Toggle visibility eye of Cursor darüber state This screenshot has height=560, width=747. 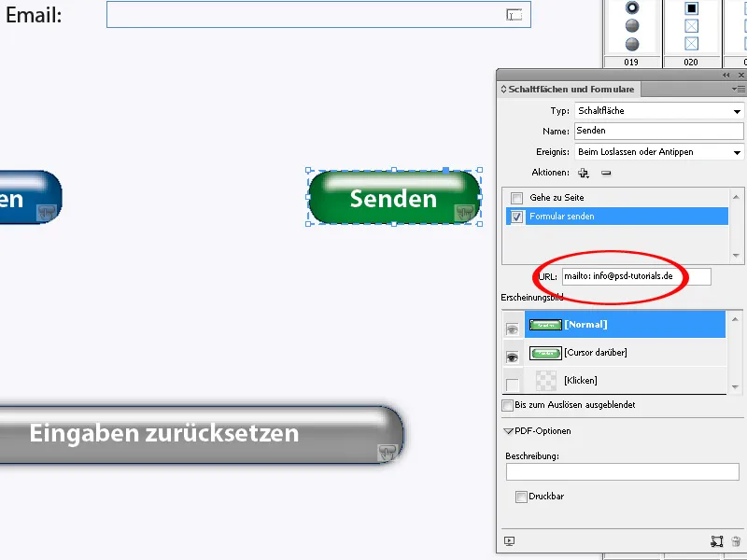point(512,357)
